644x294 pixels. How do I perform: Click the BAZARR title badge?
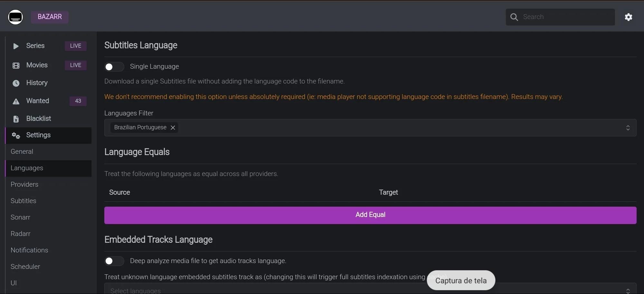(50, 17)
